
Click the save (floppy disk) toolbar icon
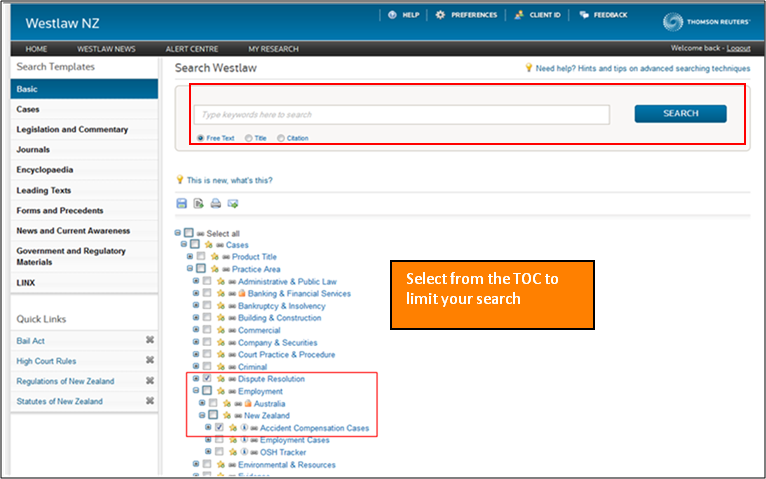click(181, 204)
